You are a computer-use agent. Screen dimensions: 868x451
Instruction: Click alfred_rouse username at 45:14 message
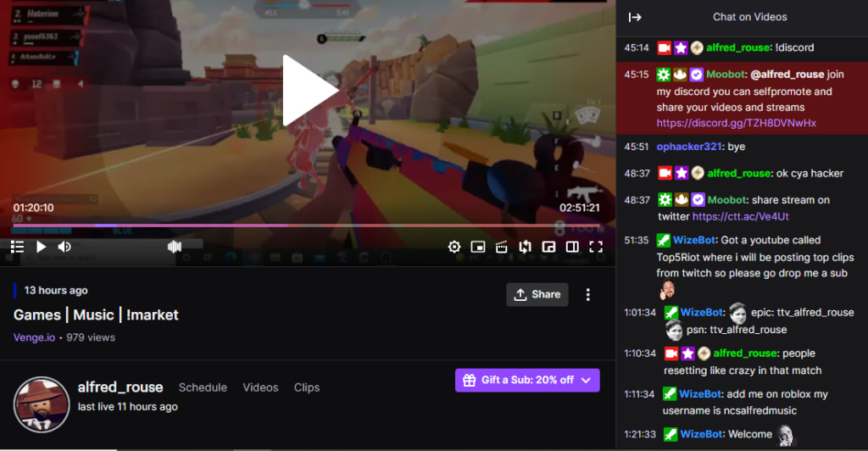pos(738,47)
